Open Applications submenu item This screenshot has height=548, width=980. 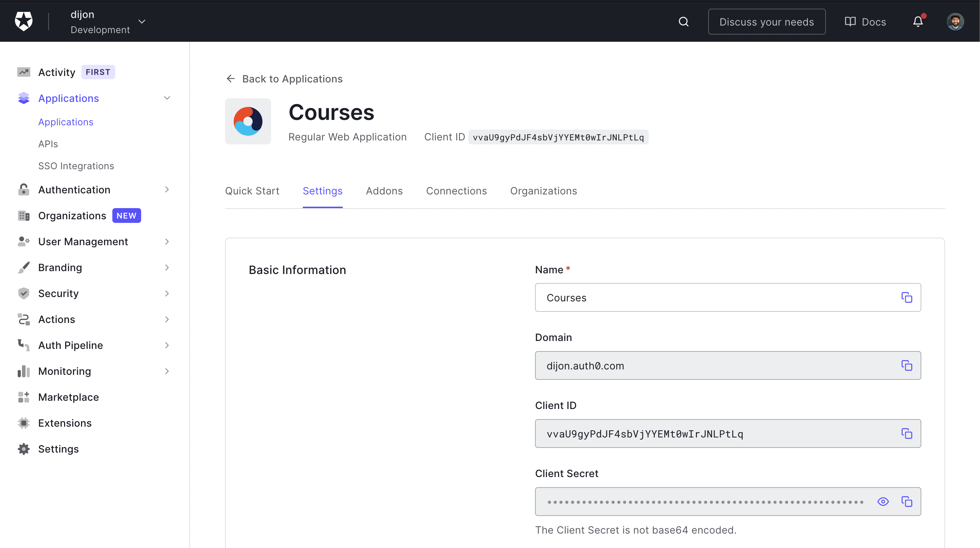(66, 122)
